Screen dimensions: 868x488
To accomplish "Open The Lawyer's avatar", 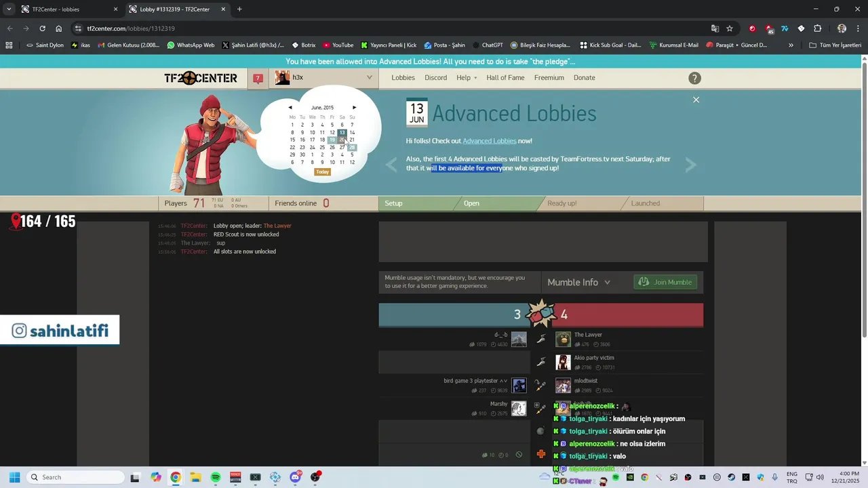I will point(563,340).
